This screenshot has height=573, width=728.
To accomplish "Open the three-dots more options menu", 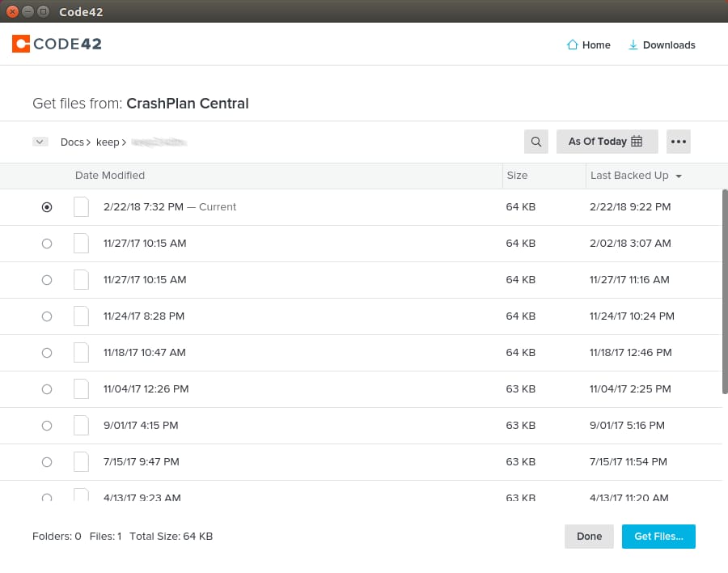I will pyautogui.click(x=678, y=142).
